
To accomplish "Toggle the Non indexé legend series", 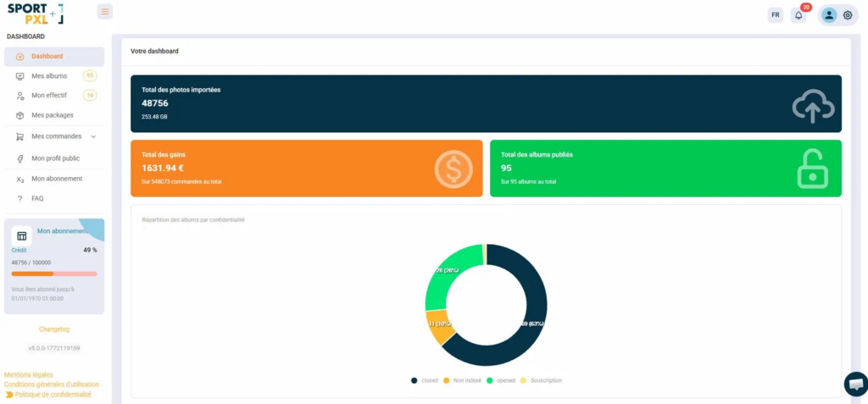I will tap(462, 380).
